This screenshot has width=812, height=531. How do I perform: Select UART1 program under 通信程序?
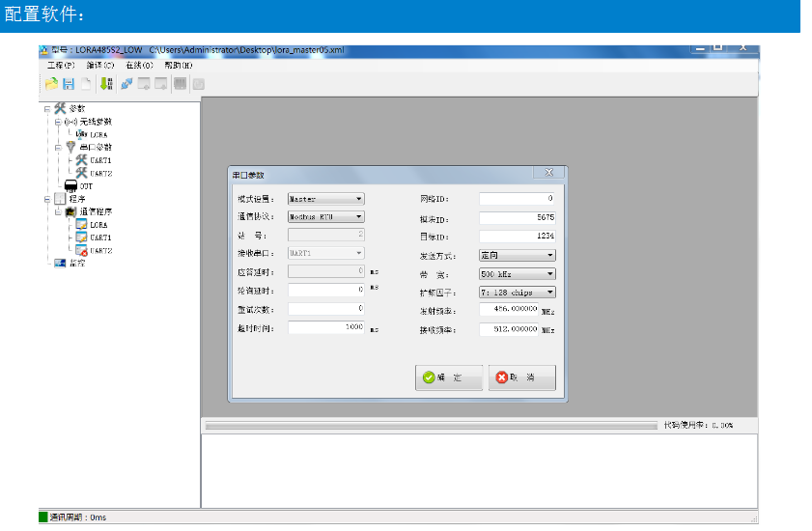click(x=100, y=238)
